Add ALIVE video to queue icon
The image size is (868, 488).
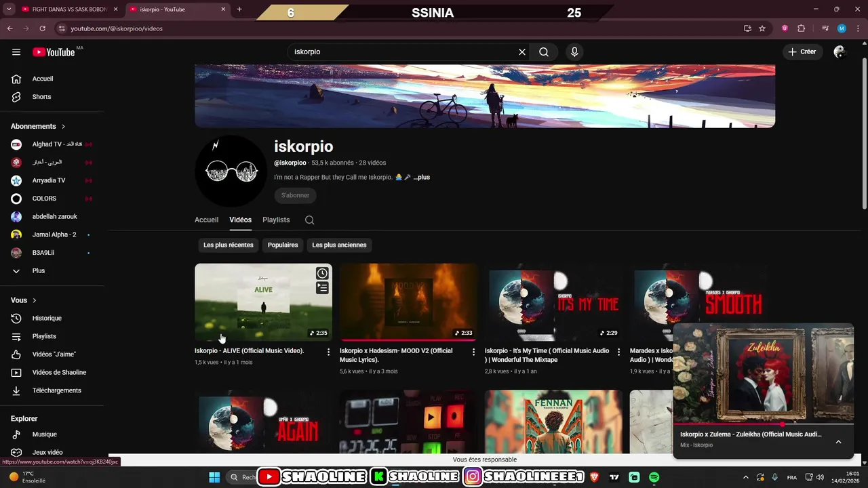point(322,288)
